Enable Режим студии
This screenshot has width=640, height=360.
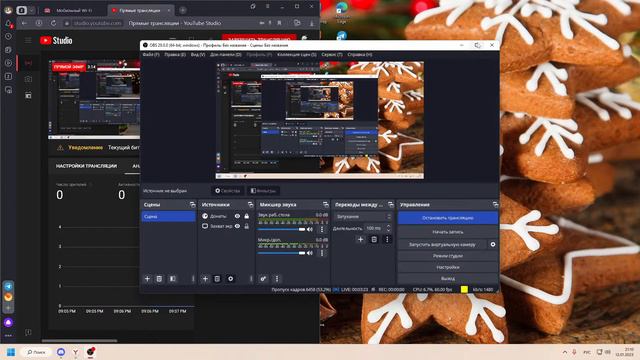click(x=448, y=256)
